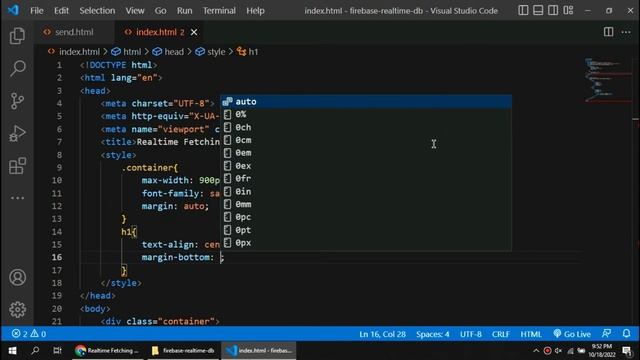Screen dimensions: 640x360
Task: Open notifications bell in status bar
Action: coord(627,334)
